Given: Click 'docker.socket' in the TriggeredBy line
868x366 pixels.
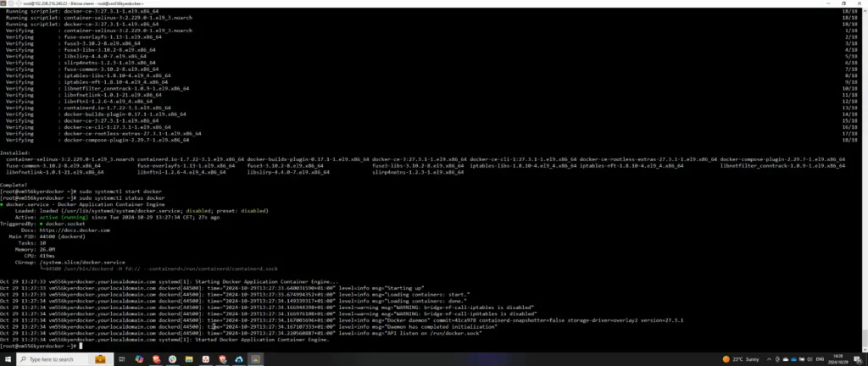Looking at the screenshot, I should pos(65,224).
